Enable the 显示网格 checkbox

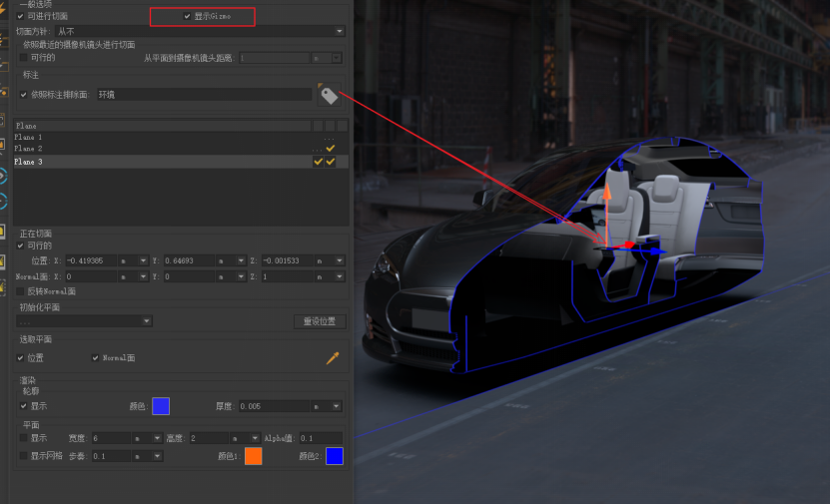pos(24,456)
